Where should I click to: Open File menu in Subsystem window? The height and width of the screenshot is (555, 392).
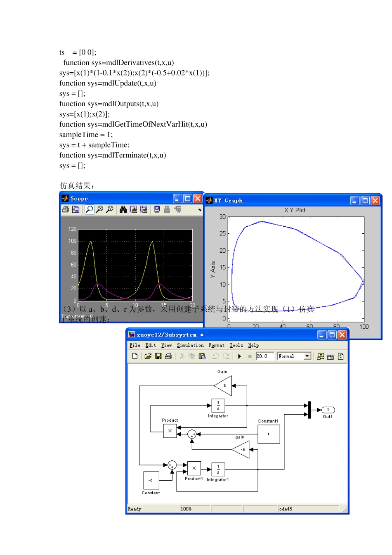(135, 345)
